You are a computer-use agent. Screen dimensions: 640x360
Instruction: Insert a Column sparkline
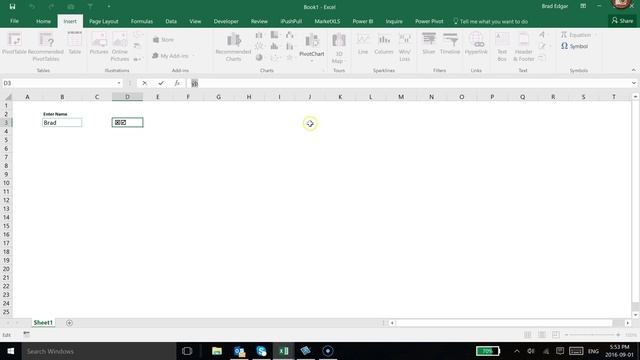[x=384, y=44]
